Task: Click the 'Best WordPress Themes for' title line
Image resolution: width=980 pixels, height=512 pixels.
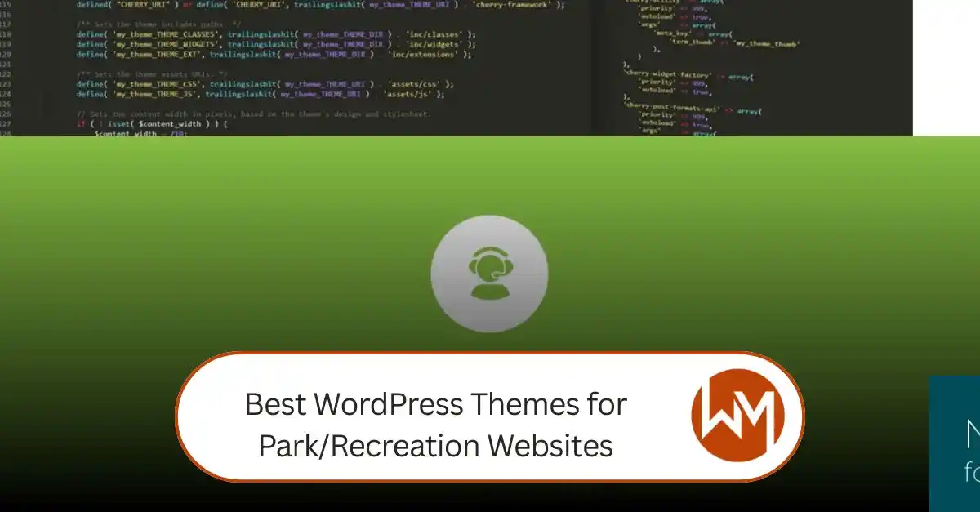Action: coord(435,404)
